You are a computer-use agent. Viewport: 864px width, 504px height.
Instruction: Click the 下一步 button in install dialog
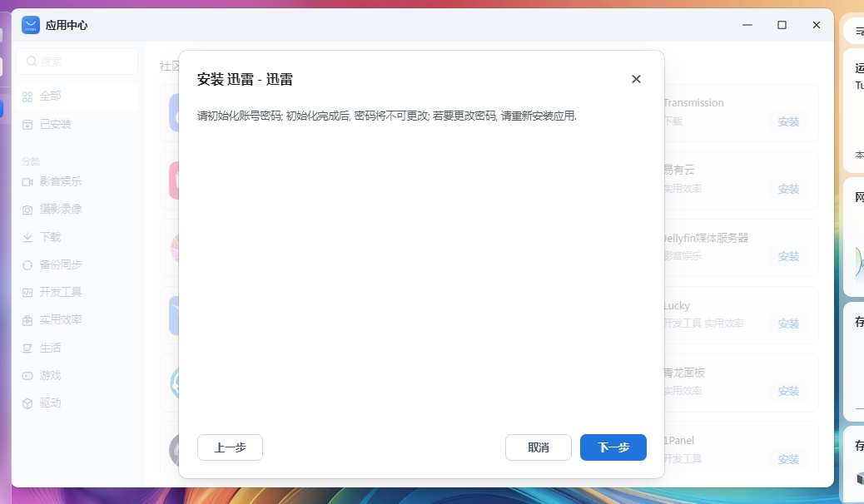point(613,447)
